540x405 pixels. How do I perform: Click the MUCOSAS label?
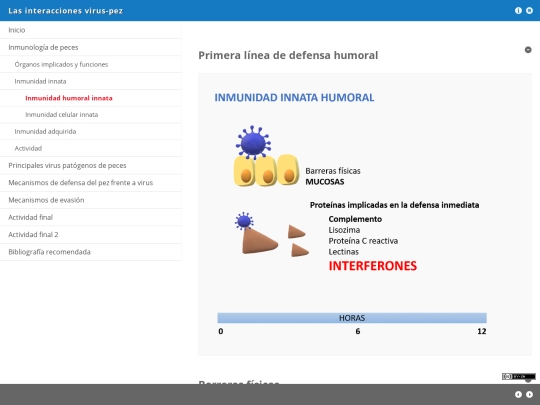tap(324, 182)
